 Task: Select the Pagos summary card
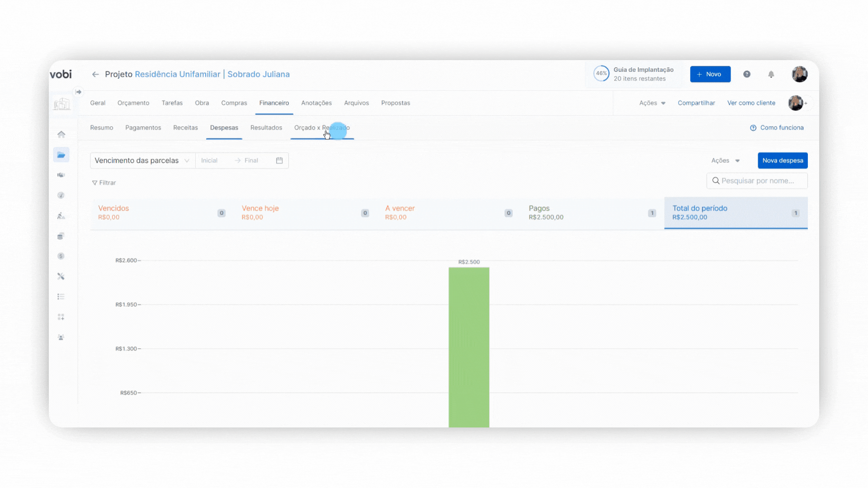(592, 213)
